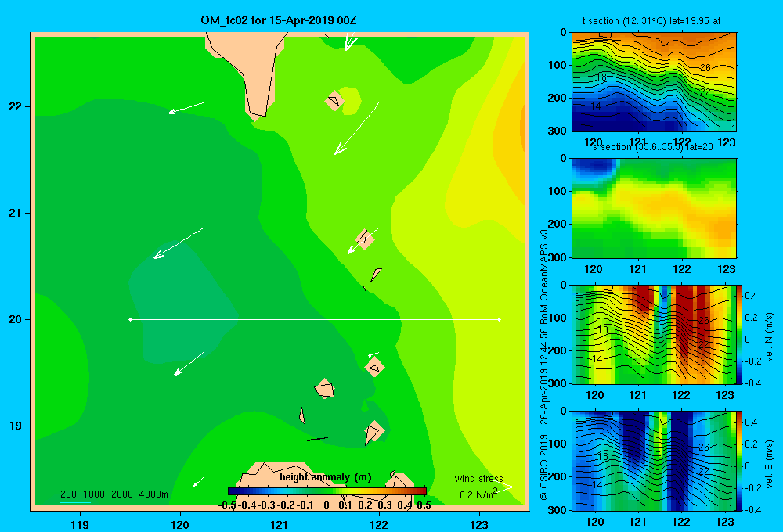
Task: Click the '0.2 N/m2' wind stress value
Action: tap(478, 494)
